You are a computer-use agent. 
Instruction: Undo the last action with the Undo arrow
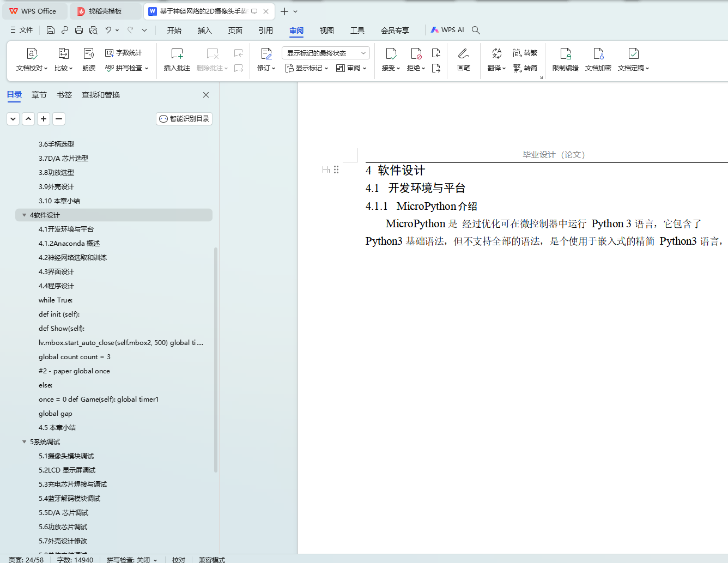point(108,30)
